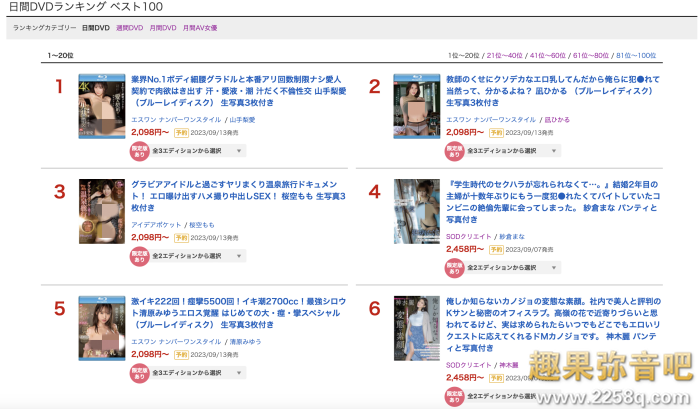Viewport: 700px width, 409px height.
Task: Open the SODクリエイト maker link on rank 4
Action: coord(468,237)
